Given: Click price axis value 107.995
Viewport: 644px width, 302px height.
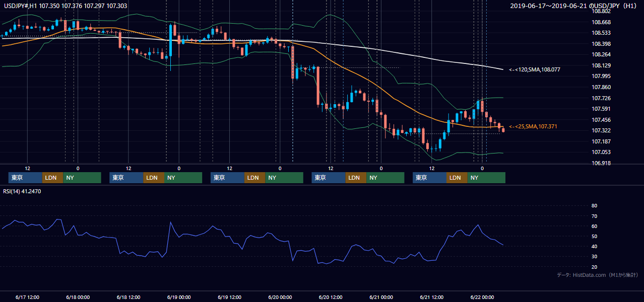Looking at the screenshot, I should coord(601,76).
